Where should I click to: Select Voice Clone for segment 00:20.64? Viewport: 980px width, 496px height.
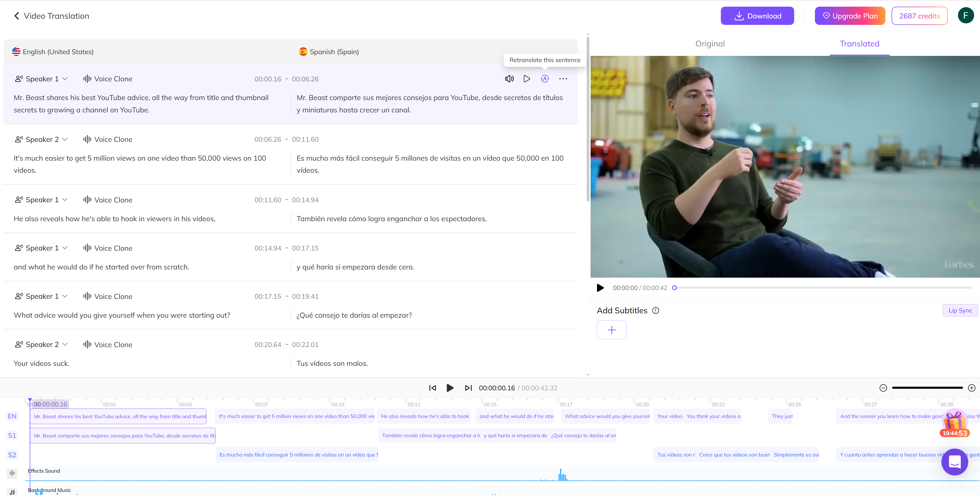[x=108, y=344]
